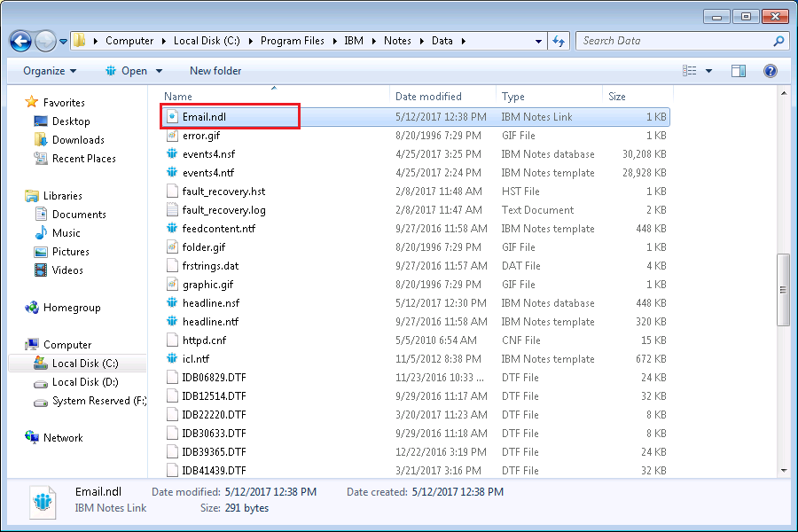Image resolution: width=798 pixels, height=532 pixels.
Task: Sort by the Type column header
Action: tap(512, 97)
